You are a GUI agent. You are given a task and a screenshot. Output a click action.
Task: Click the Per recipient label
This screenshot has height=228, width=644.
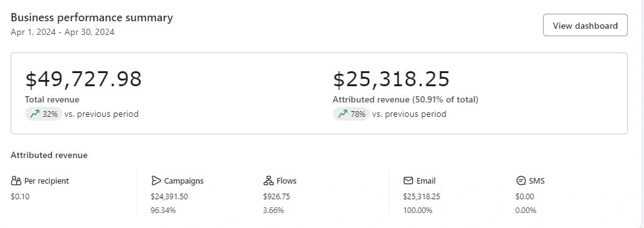click(x=47, y=181)
